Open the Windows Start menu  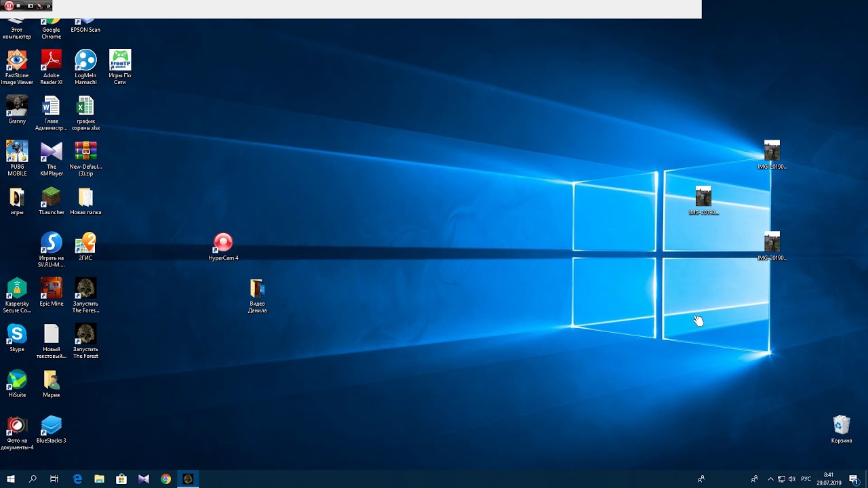coord(11,479)
